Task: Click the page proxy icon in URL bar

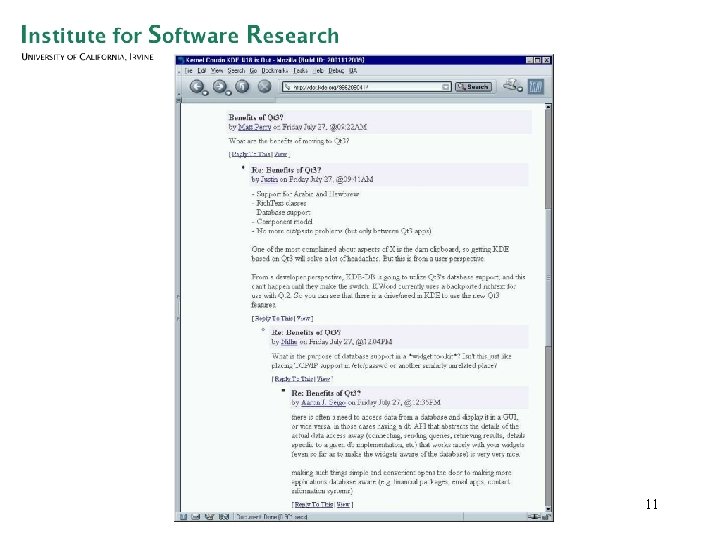Action: 288,87
